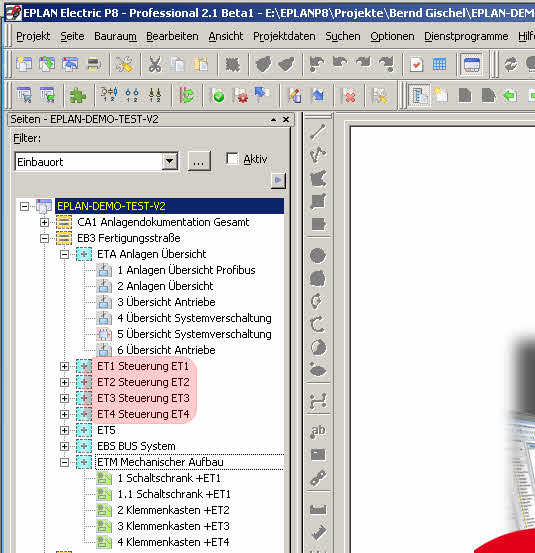Expand EBS BUS System node
535x553 pixels.
[x=65, y=446]
